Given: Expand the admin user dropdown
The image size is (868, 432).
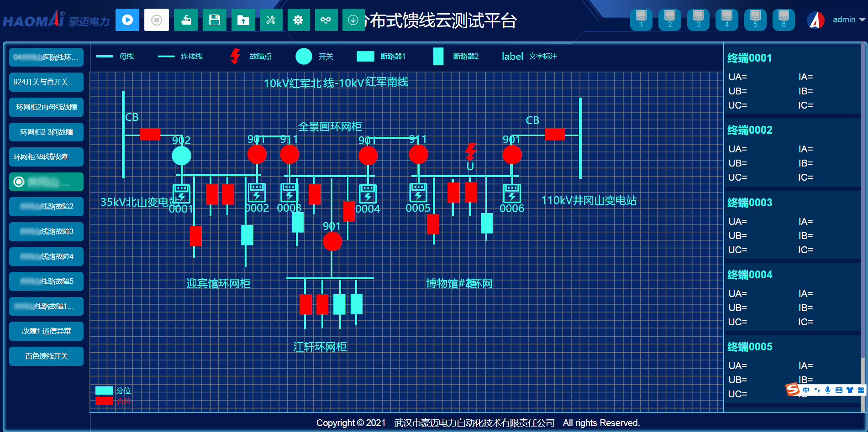Looking at the screenshot, I should [x=849, y=20].
